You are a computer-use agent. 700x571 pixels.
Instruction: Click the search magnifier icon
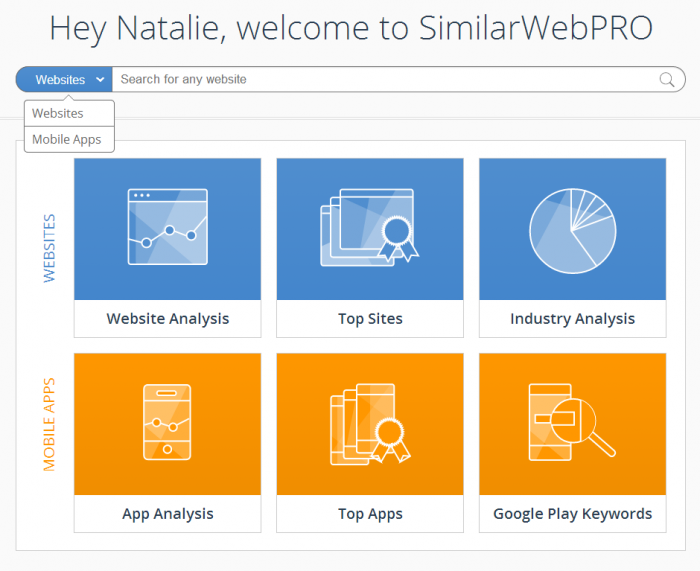coord(667,79)
